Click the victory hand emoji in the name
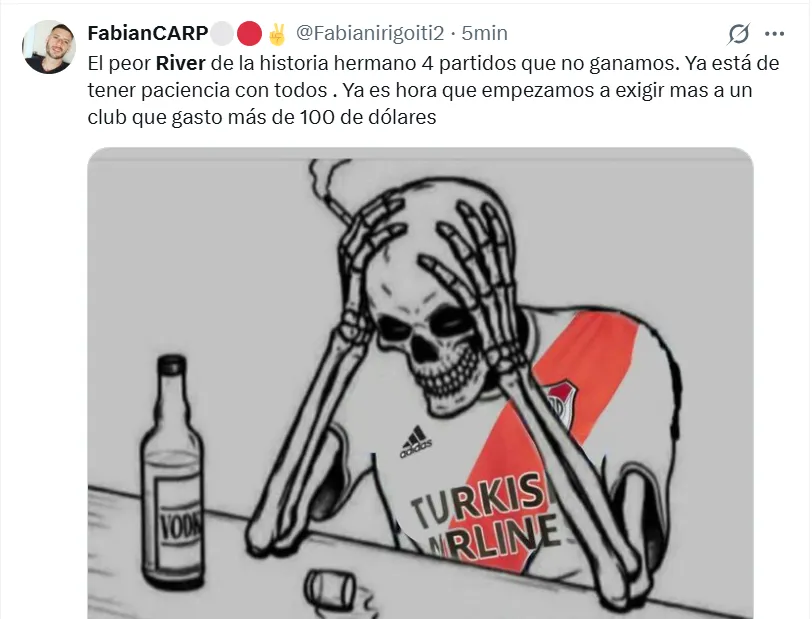 pyautogui.click(x=277, y=34)
